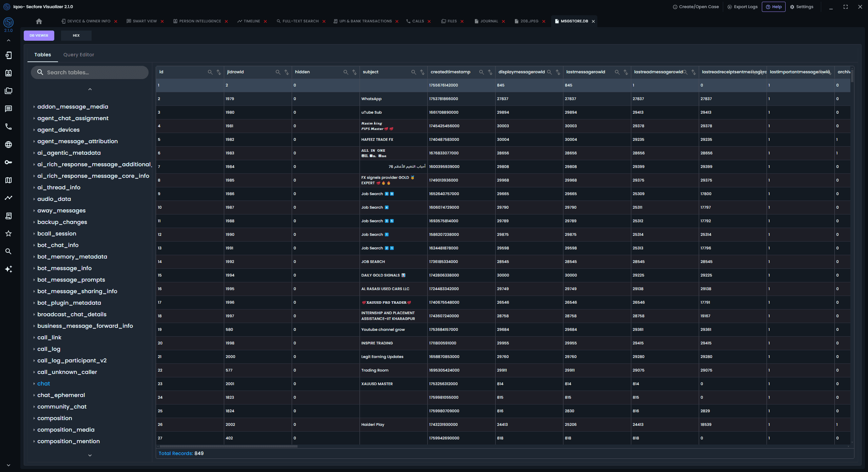Viewport: 868px width, 472px height.
Task: Click the key passwords icon in sidebar
Action: coord(8,162)
